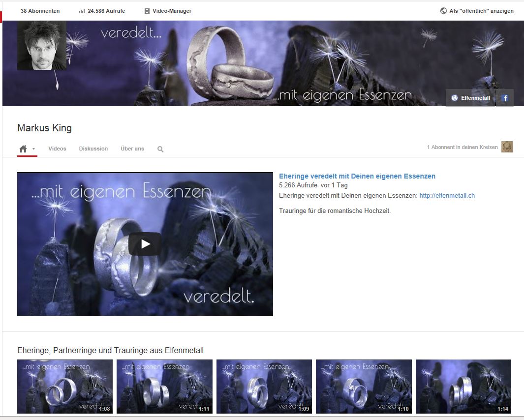Click the subscriber avatar in your circles
Viewport: 524px width, 420px height.
pos(507,147)
